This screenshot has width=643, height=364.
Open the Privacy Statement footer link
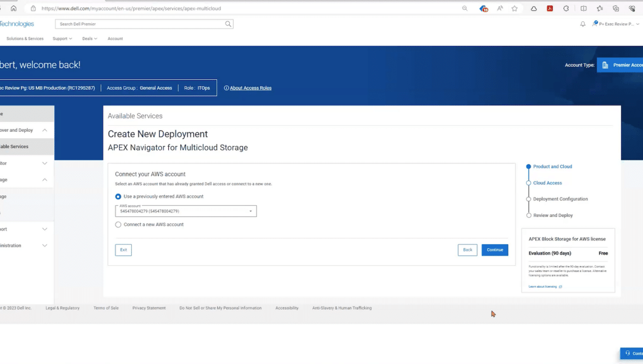(x=149, y=308)
